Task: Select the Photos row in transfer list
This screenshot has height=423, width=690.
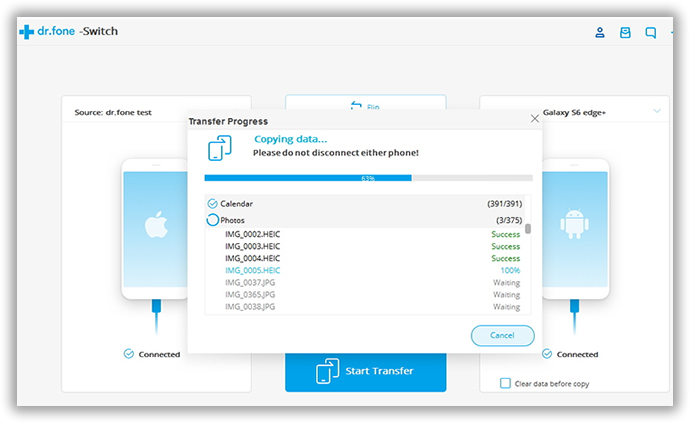Action: (x=365, y=220)
